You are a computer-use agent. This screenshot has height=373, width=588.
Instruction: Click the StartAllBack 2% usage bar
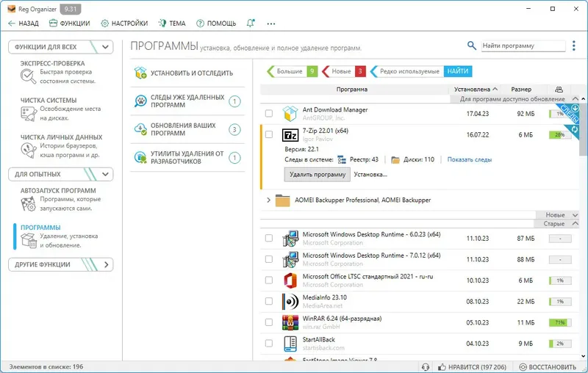click(560, 344)
